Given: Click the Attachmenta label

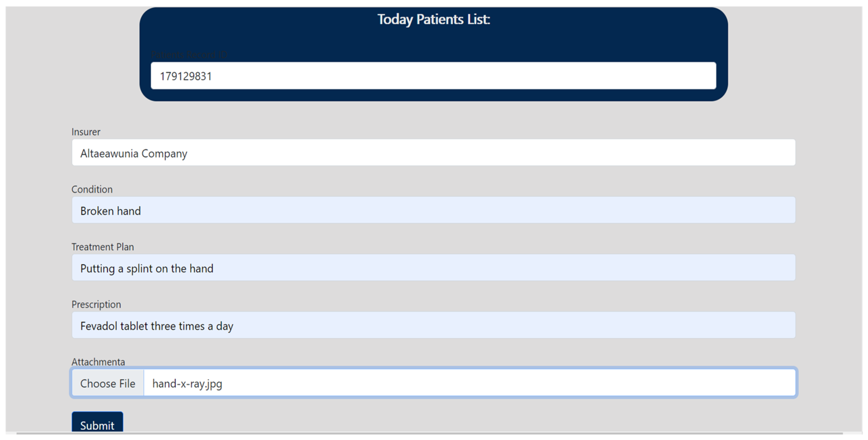Looking at the screenshot, I should pyautogui.click(x=98, y=362).
